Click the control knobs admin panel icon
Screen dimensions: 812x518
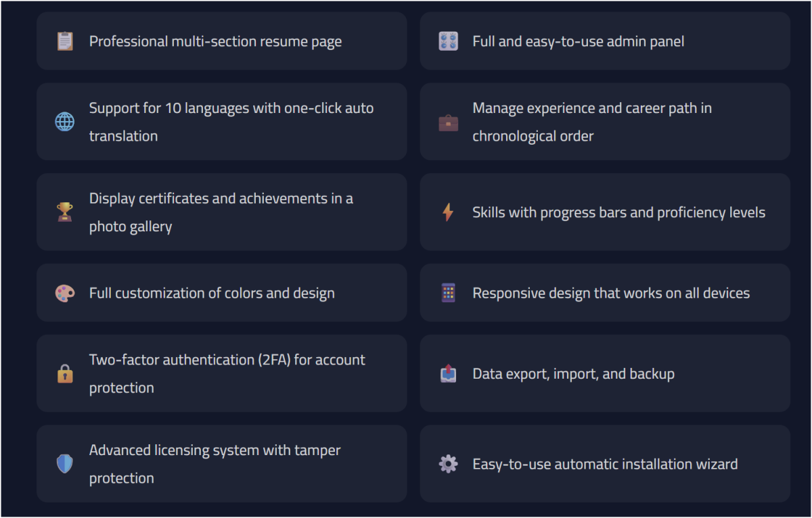pos(448,41)
